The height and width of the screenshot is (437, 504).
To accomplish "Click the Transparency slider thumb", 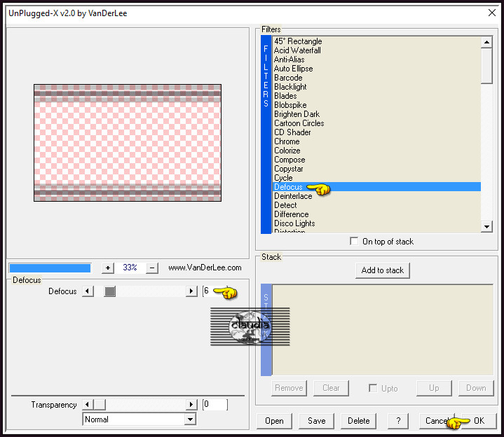I will click(x=100, y=404).
